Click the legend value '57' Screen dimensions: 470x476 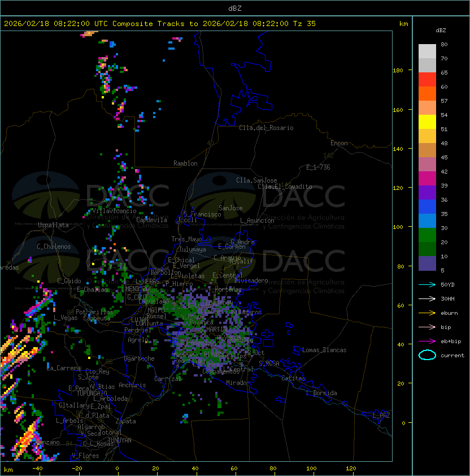pyautogui.click(x=444, y=101)
